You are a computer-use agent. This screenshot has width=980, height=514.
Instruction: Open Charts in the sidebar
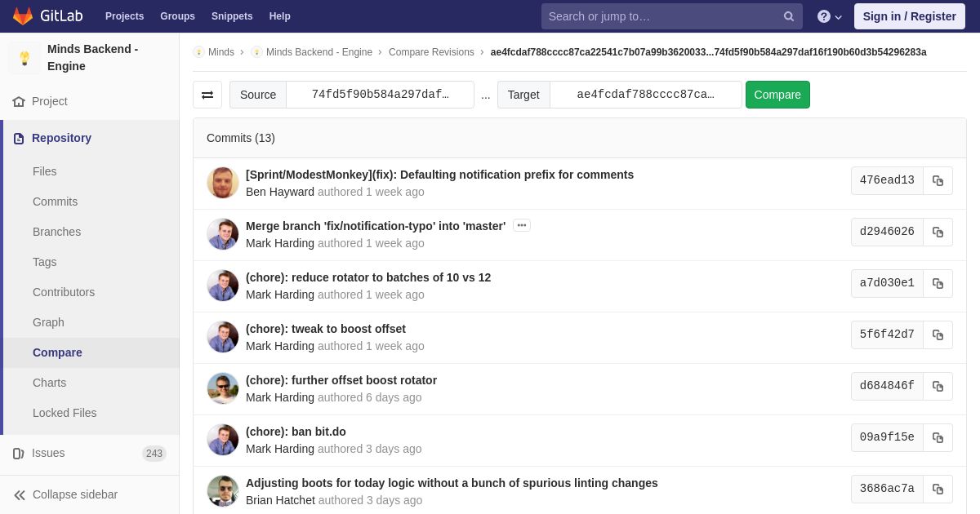point(49,383)
